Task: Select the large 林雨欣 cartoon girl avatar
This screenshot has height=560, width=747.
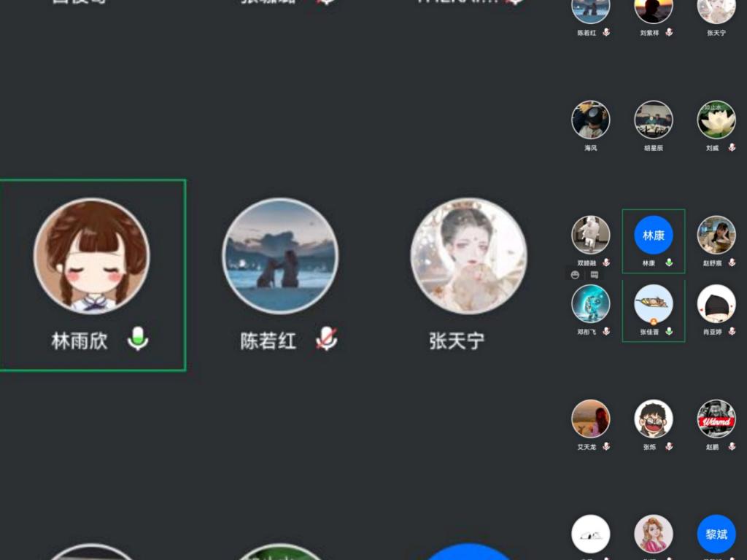Action: click(92, 256)
